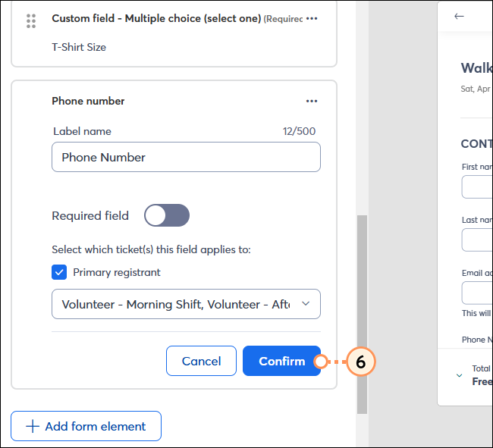
Task: Click the form editor vertical scrollbar
Action: pyautogui.click(x=363, y=314)
